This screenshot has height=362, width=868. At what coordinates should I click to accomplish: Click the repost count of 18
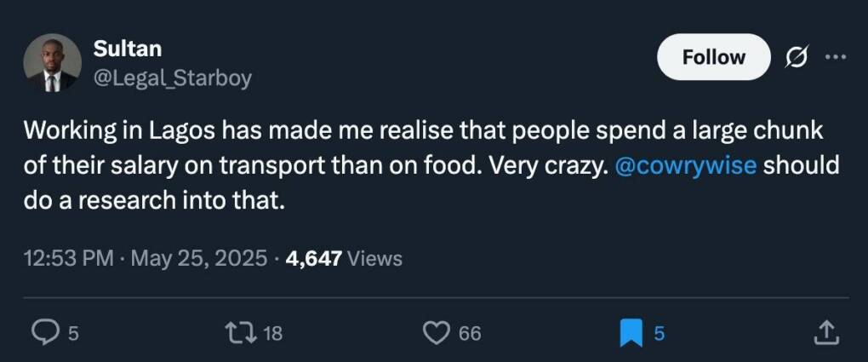(x=272, y=335)
